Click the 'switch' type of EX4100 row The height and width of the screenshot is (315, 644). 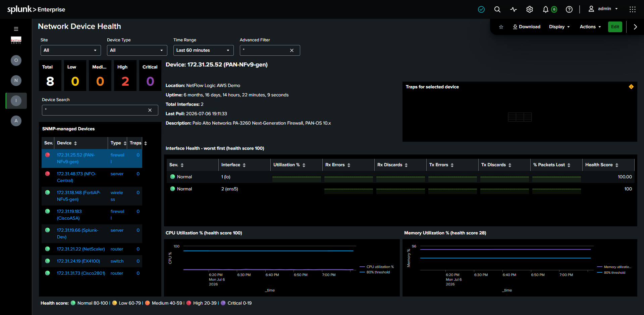coord(117,261)
